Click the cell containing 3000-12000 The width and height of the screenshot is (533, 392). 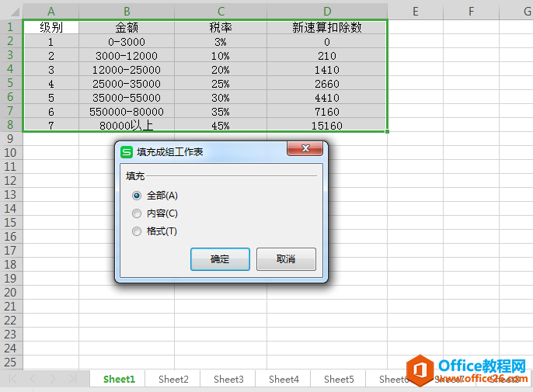pyautogui.click(x=127, y=56)
